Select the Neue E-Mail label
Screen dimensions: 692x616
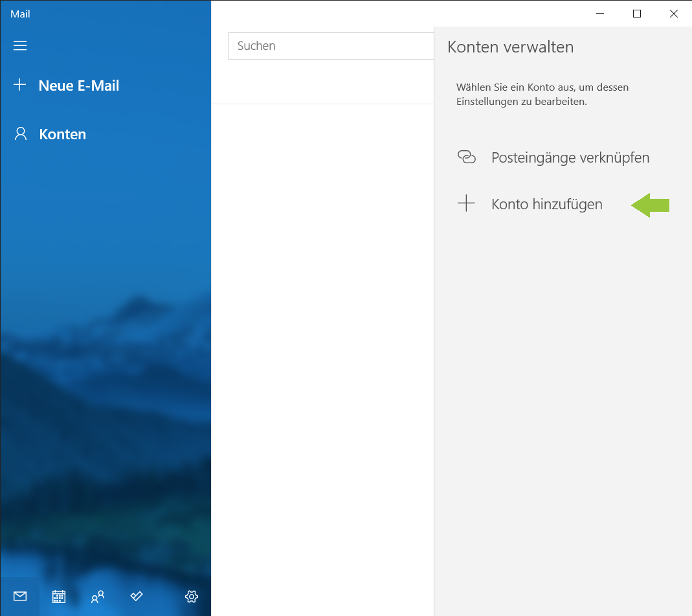point(79,86)
